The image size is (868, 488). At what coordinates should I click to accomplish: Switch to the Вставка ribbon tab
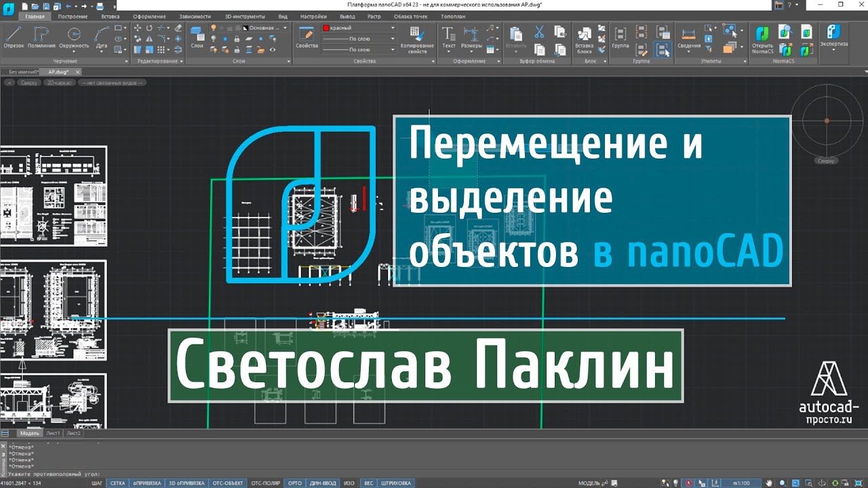coord(111,16)
